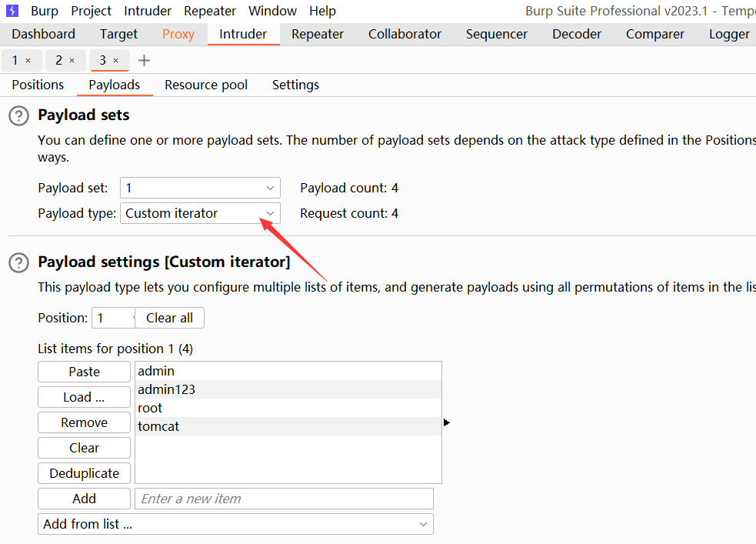Open the Project menu
756x544 pixels.
91,11
